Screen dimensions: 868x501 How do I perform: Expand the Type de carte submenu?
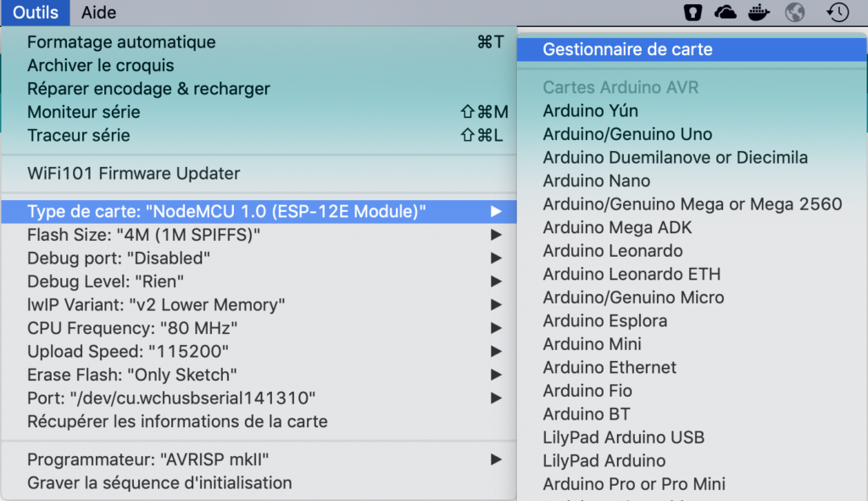pyautogui.click(x=259, y=211)
